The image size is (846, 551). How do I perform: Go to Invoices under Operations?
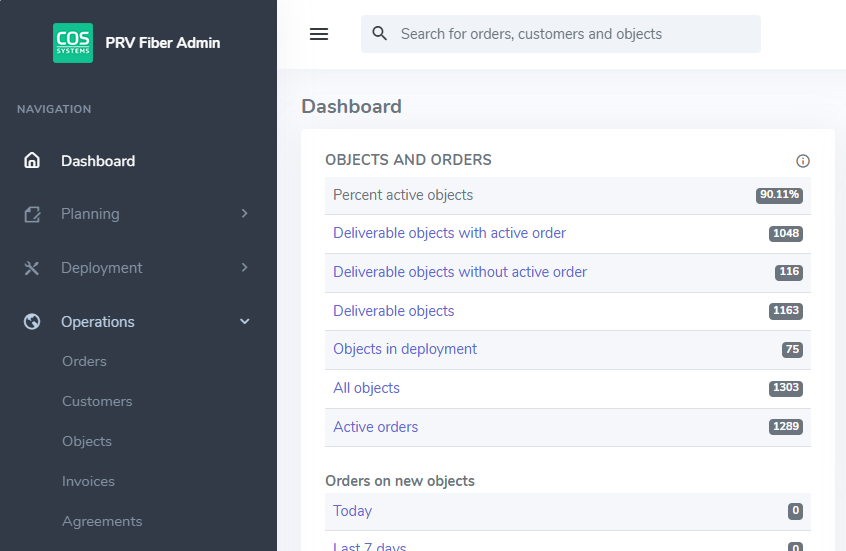(88, 481)
